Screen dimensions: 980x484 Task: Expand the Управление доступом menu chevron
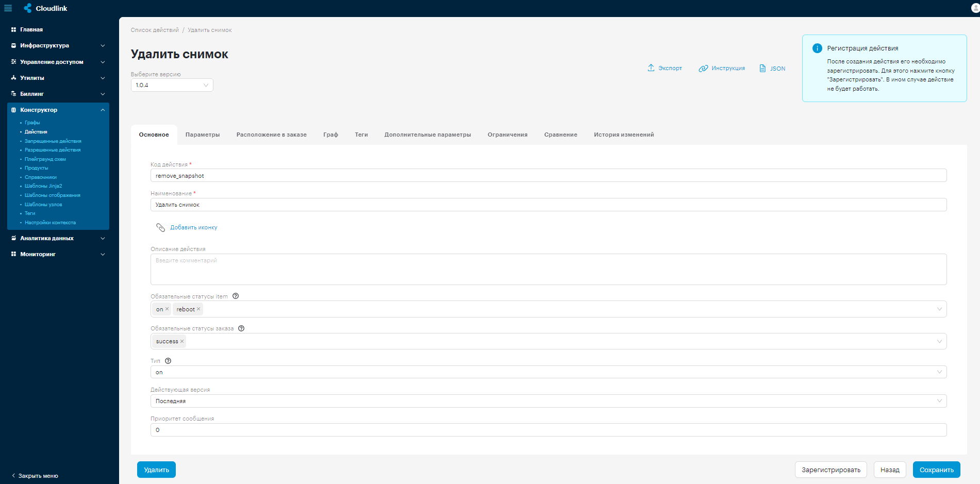(103, 62)
